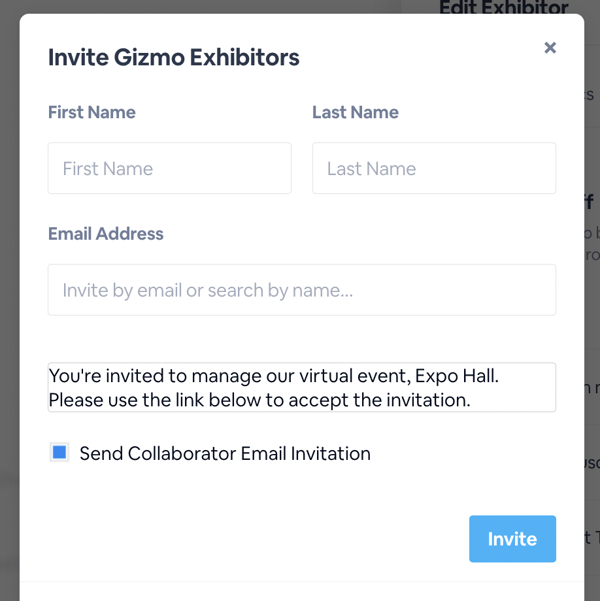Click the First Name label
Screen dimensions: 600x601
point(92,112)
